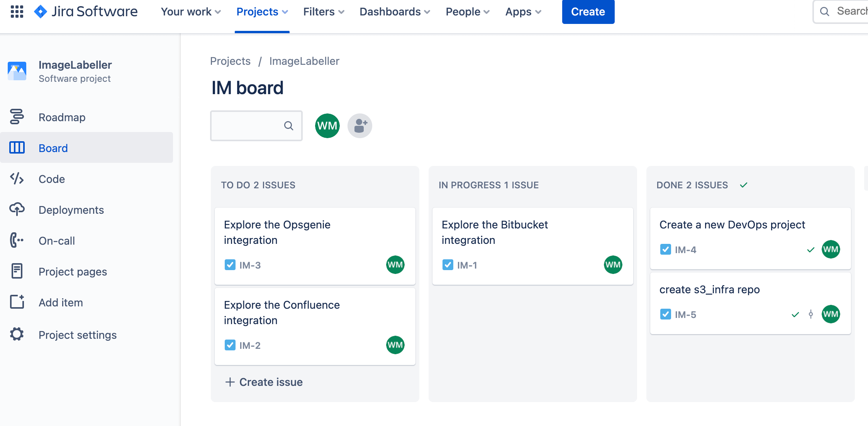
Task: Toggle the IM-4 done issue checkbox
Action: click(x=664, y=249)
